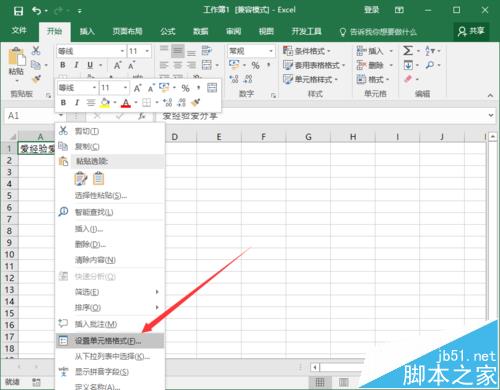Image resolution: width=500 pixels, height=390 pixels.
Task: Open the number format dropdown
Action: (x=271, y=51)
